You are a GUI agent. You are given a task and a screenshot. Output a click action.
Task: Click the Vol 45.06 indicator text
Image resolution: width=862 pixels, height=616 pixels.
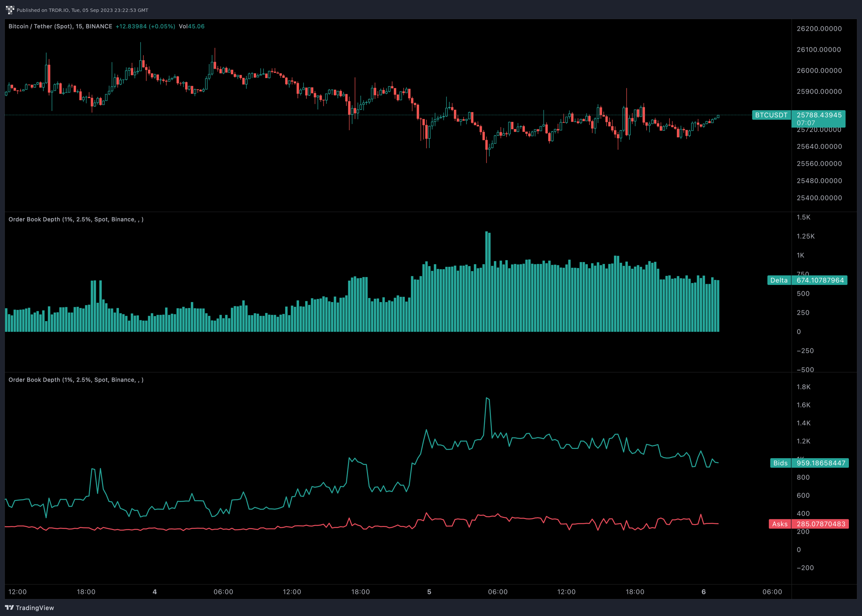(191, 26)
